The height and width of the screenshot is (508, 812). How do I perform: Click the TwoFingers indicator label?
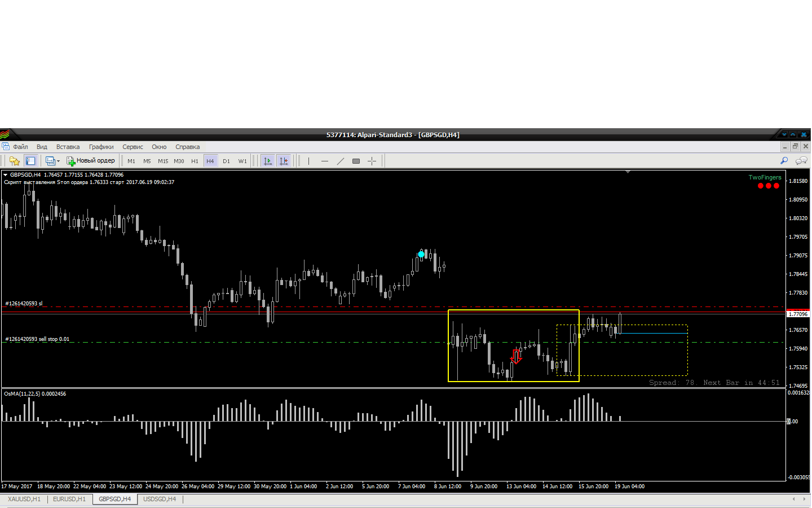(765, 177)
